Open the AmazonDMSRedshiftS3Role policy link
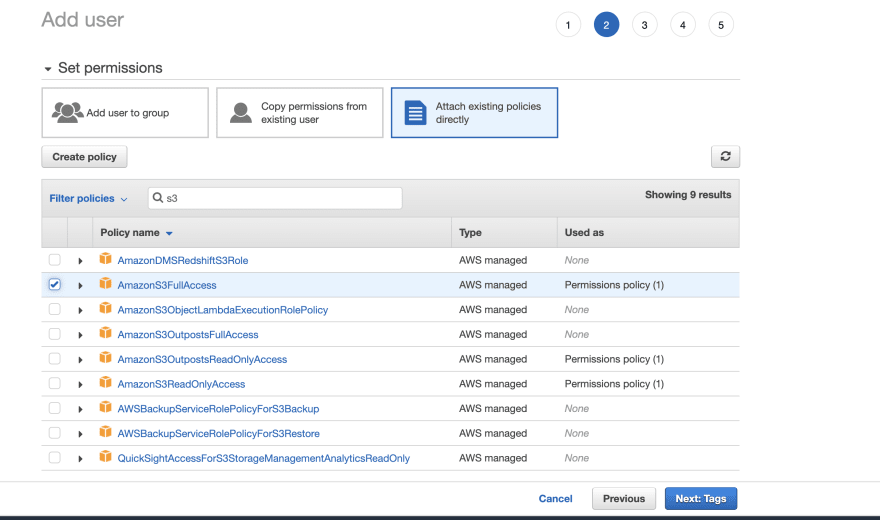 tap(182, 260)
